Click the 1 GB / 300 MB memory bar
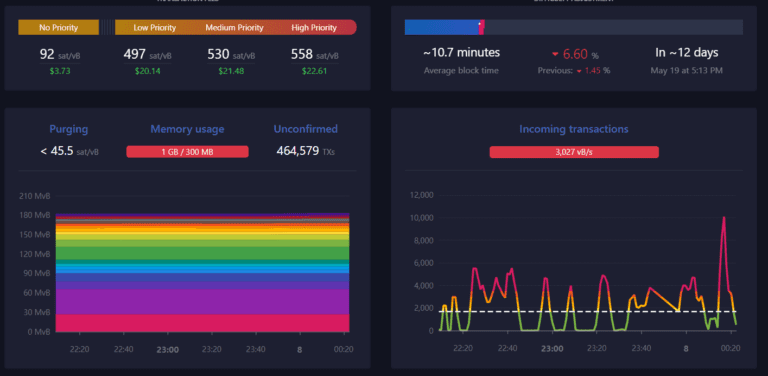768x376 pixels. 187,152
